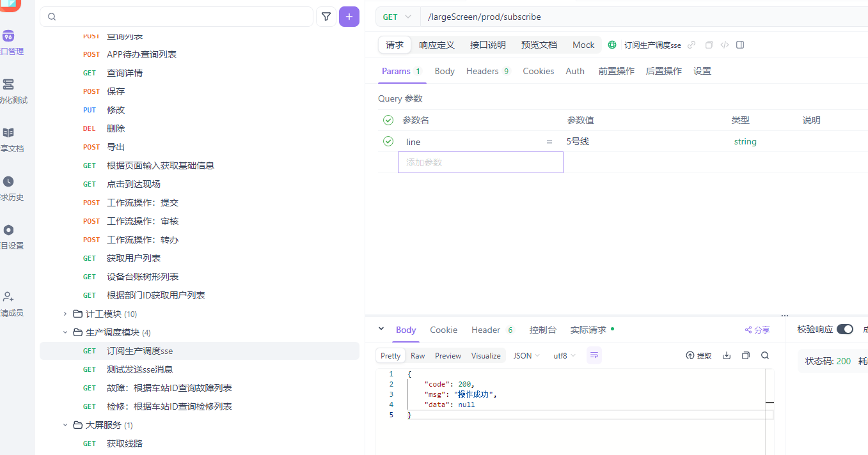Open the request Body tab
868x455 pixels.
445,71
